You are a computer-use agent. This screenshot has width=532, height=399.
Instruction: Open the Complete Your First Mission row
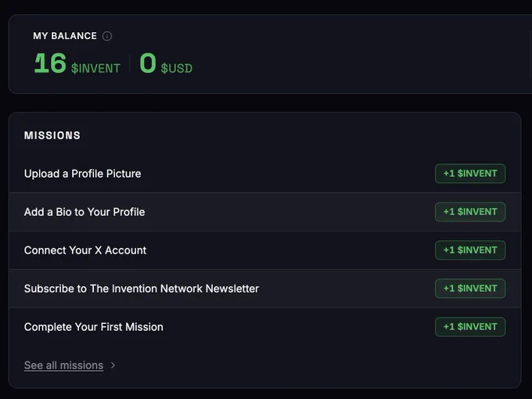[x=264, y=327]
